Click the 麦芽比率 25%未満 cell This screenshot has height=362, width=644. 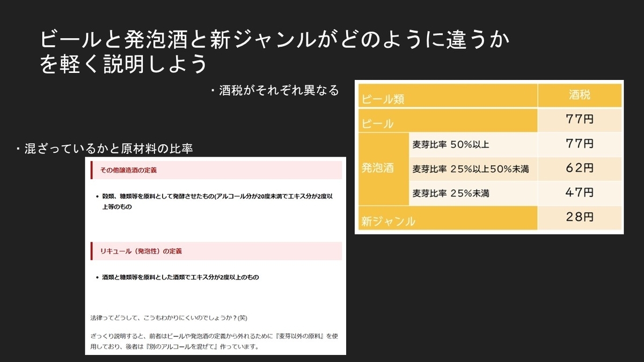coord(473,192)
